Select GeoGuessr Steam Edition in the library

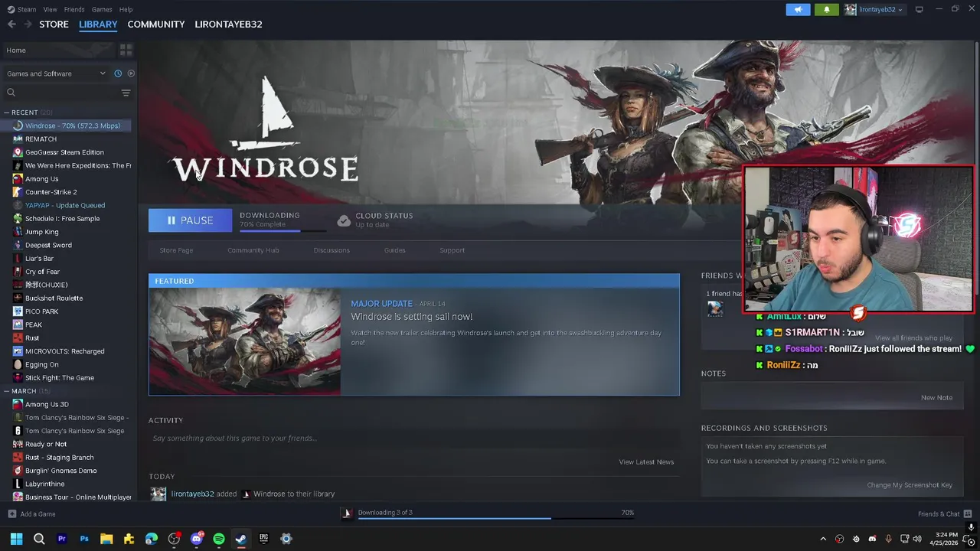[64, 152]
